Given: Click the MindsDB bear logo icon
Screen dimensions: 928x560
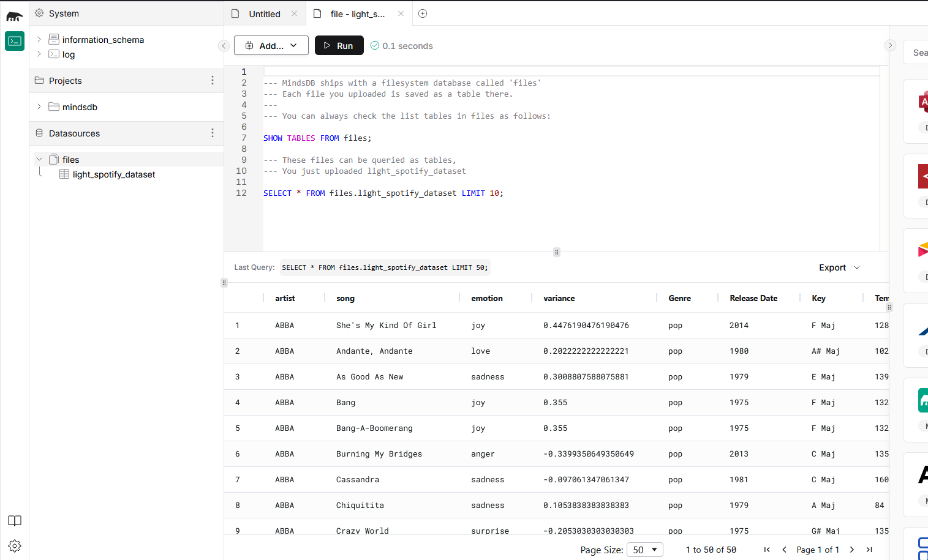Looking at the screenshot, I should pos(15,17).
